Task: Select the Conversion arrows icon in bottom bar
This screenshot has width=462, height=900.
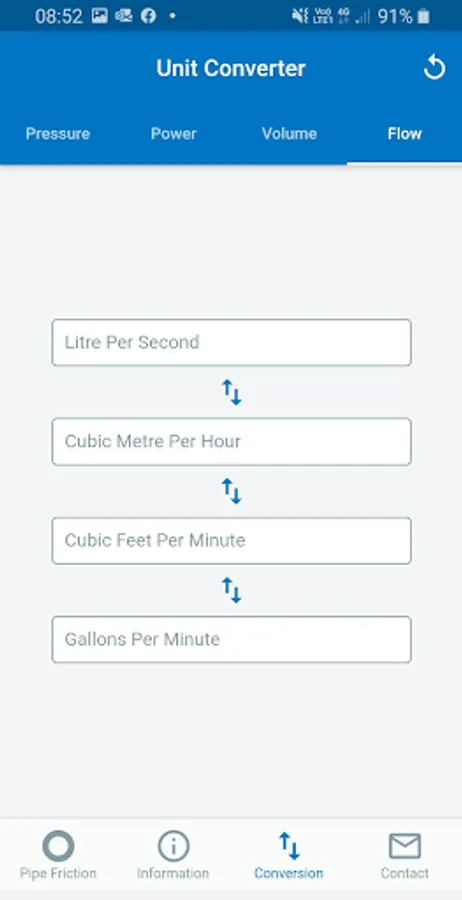Action: [289, 846]
